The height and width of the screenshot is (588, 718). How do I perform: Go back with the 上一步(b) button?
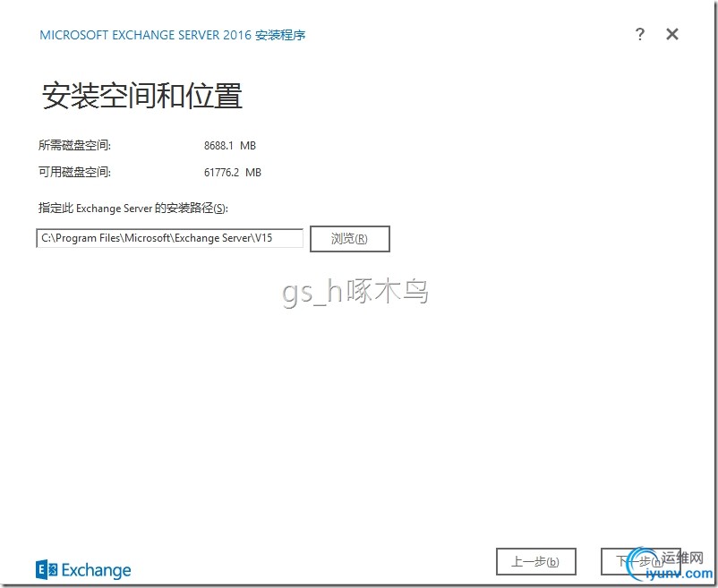click(535, 561)
